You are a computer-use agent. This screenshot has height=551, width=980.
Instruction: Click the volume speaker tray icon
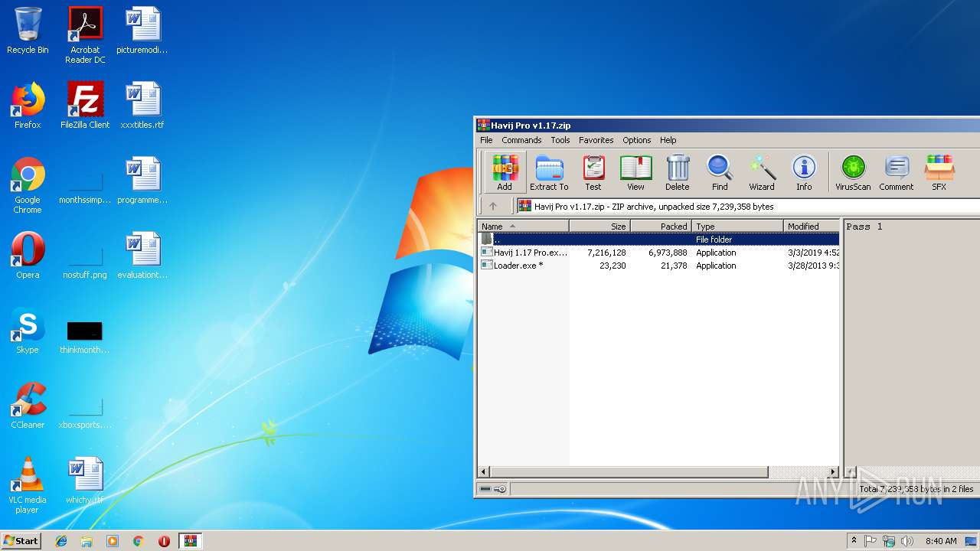907,541
